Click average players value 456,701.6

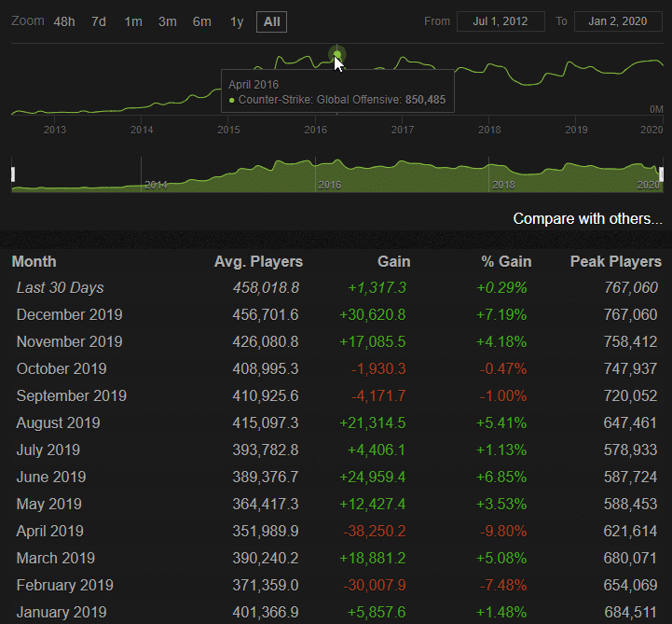coord(266,314)
